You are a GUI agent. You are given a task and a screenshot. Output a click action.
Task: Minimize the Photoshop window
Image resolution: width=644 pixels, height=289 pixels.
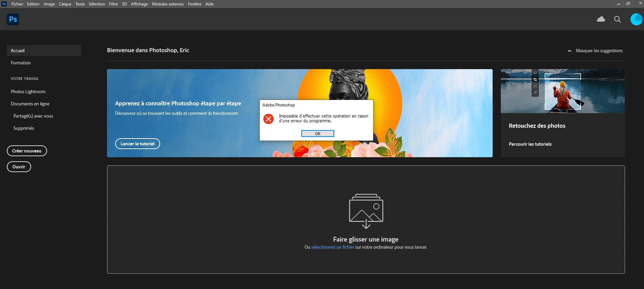619,4
